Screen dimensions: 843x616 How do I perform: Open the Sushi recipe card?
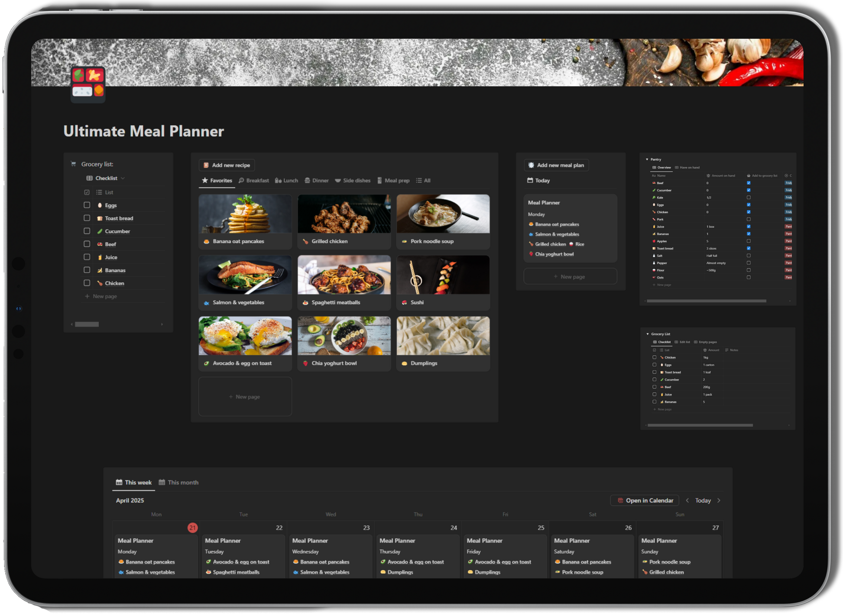click(443, 282)
